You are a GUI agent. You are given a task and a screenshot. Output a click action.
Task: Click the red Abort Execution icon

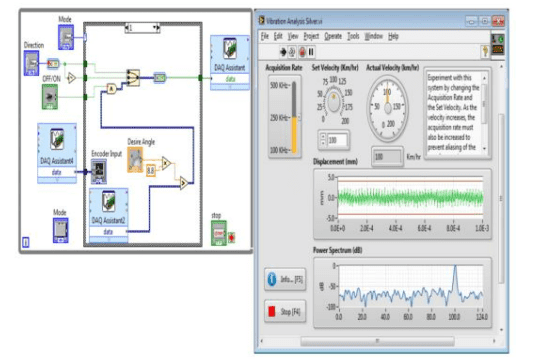tap(302, 52)
